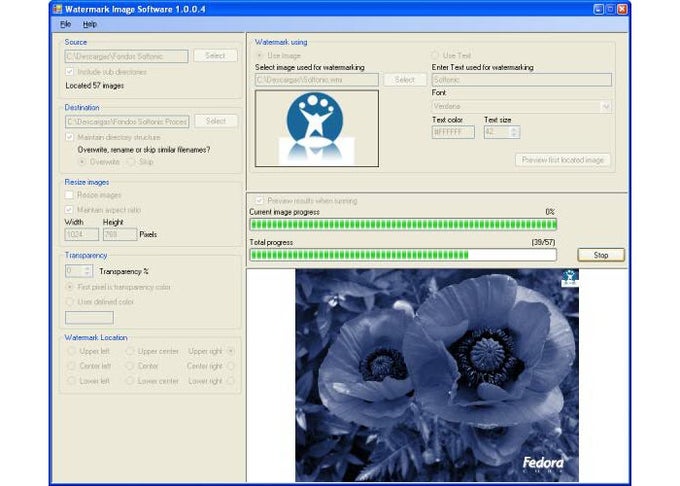Click the Total progress bar
This screenshot has width=680, height=486.
(403, 255)
